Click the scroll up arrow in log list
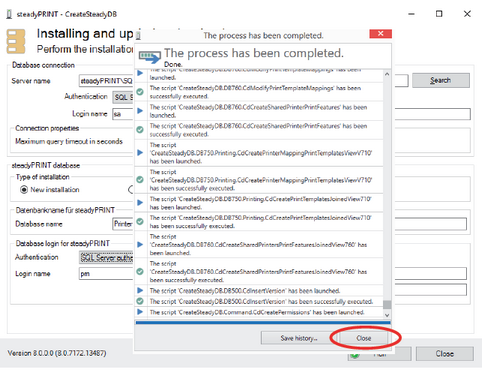Image resolution: width=482 pixels, height=370 pixels. (x=387, y=74)
